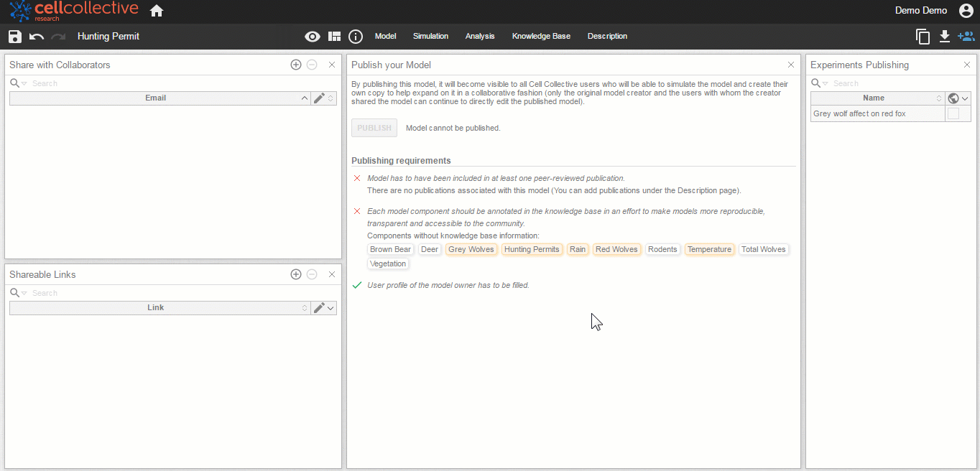
Task: Open the layout selector icon
Action: [x=334, y=37]
